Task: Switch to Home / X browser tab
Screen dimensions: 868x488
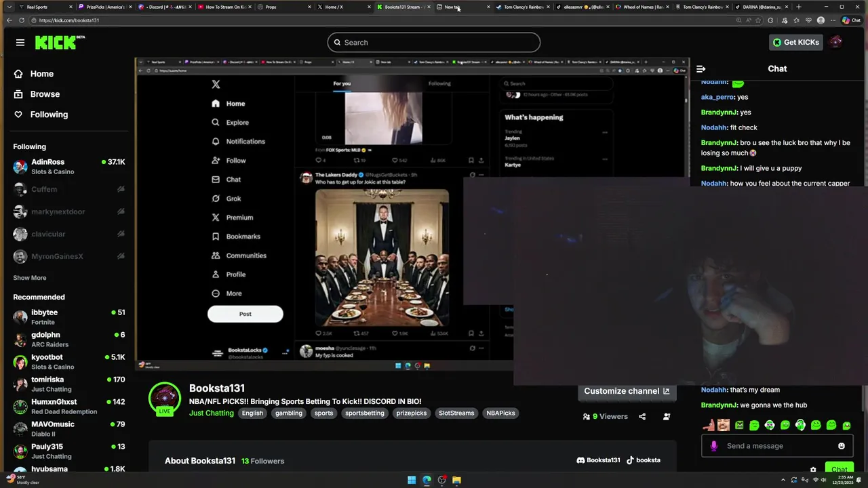Action: click(343, 7)
